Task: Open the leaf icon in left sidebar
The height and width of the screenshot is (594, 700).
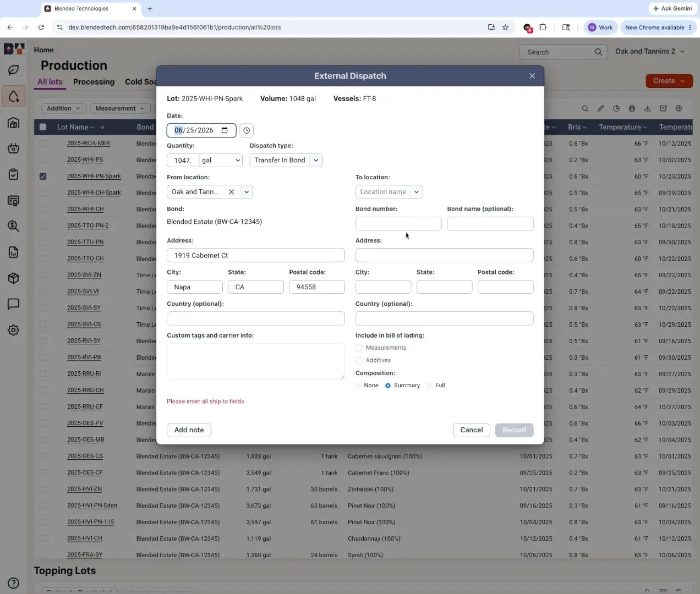Action: coord(14,70)
